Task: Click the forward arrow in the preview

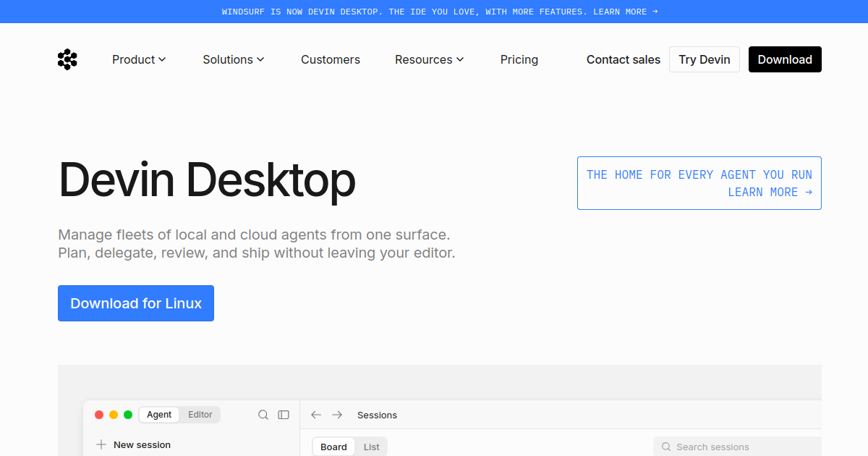Action: 337,415
